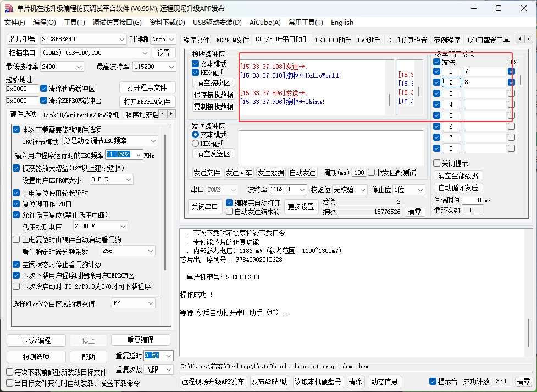Image resolution: width=537 pixels, height=392 pixels.
Task: Click the 保存接收数据 button
Action: (x=214, y=95)
